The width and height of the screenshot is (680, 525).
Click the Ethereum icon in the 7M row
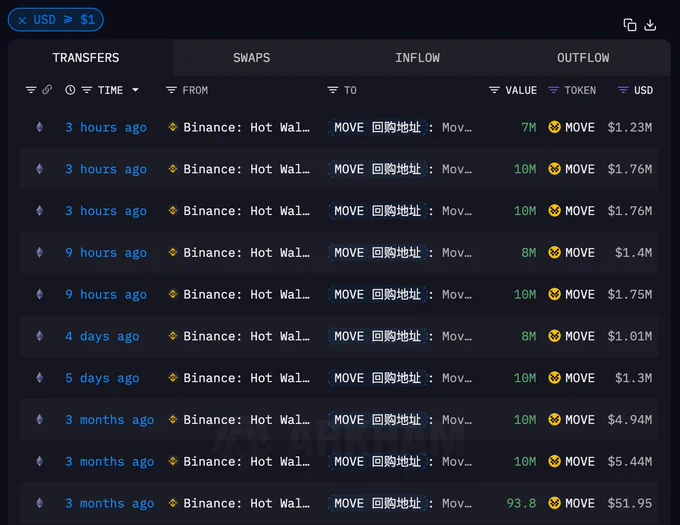(x=39, y=127)
